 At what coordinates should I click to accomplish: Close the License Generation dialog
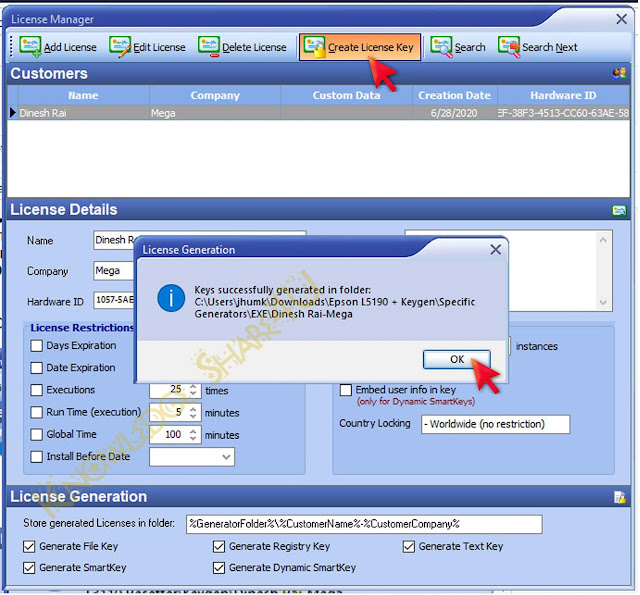point(496,249)
